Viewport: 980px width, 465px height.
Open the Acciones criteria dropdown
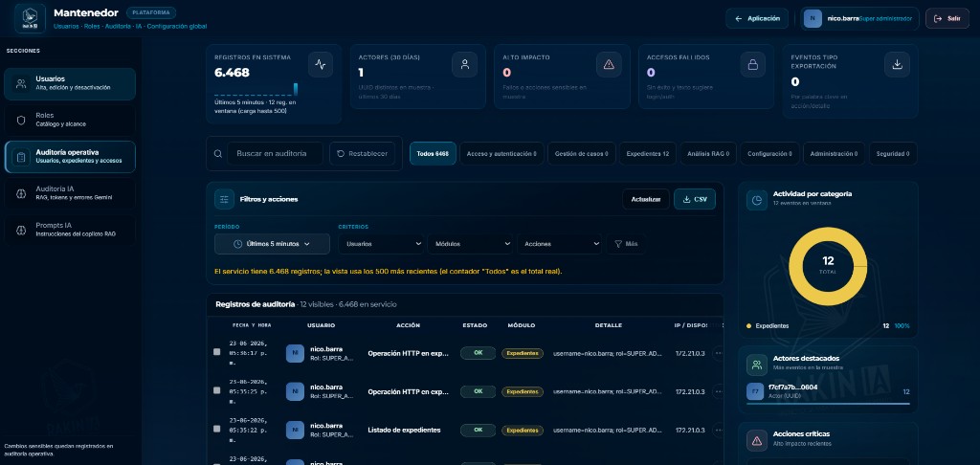point(559,244)
